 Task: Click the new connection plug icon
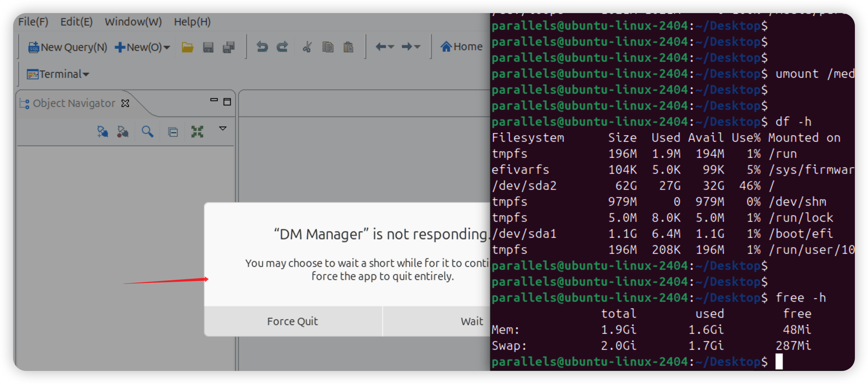tap(103, 132)
